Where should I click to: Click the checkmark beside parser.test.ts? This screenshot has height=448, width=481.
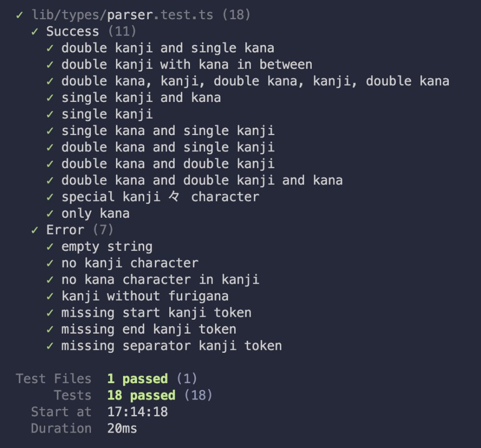pyautogui.click(x=19, y=15)
